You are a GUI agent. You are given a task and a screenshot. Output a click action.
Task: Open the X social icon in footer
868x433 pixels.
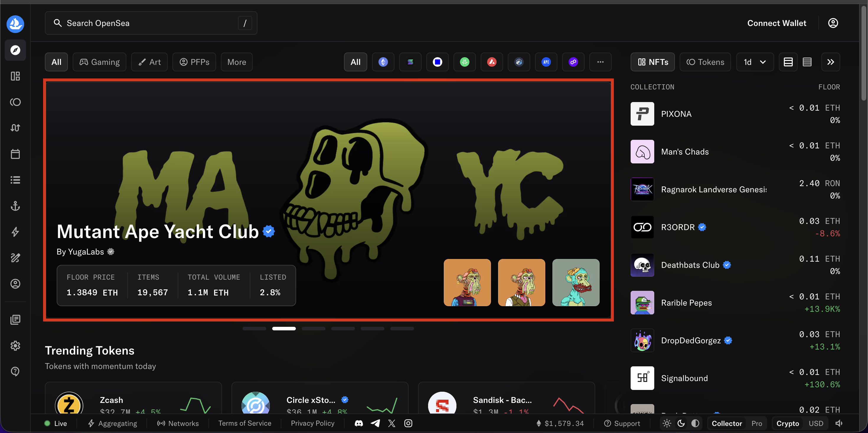click(x=391, y=423)
